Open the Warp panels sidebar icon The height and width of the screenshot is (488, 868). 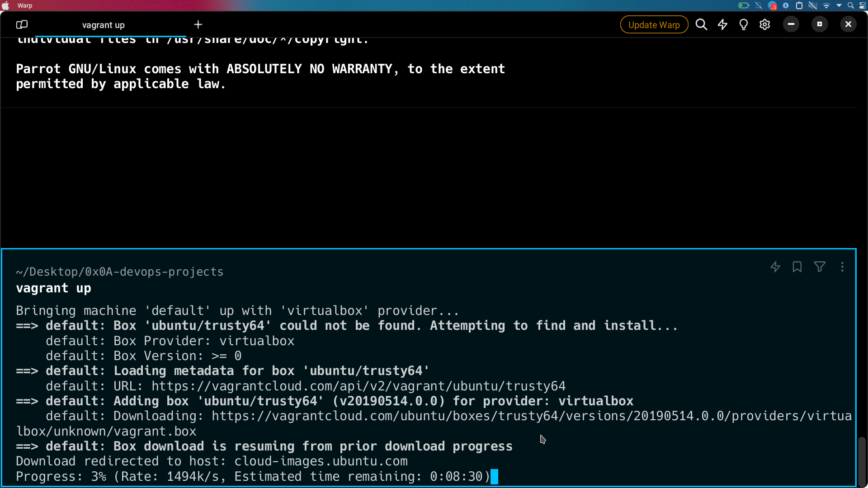22,24
